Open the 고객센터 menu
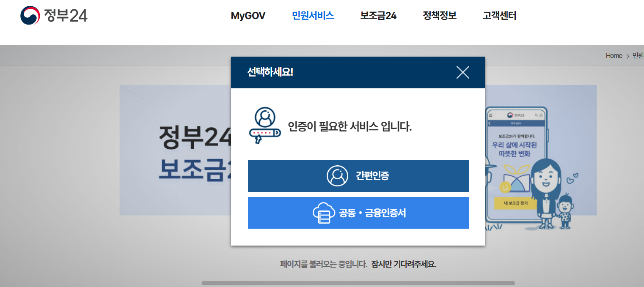The image size is (644, 287). coord(499,16)
